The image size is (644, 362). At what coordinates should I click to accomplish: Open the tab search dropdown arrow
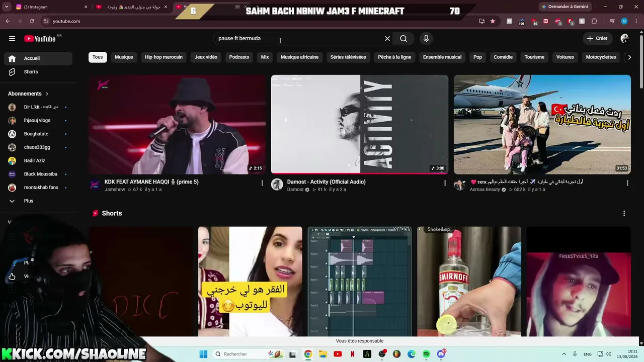(6, 7)
